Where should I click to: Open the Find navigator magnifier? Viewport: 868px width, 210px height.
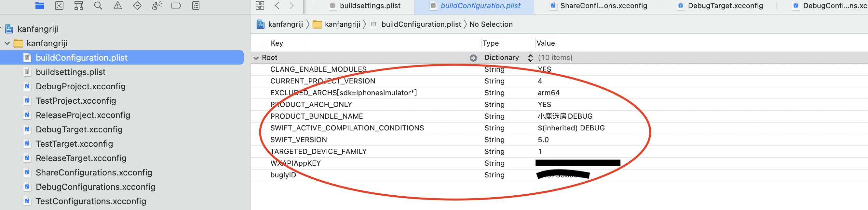[98, 6]
